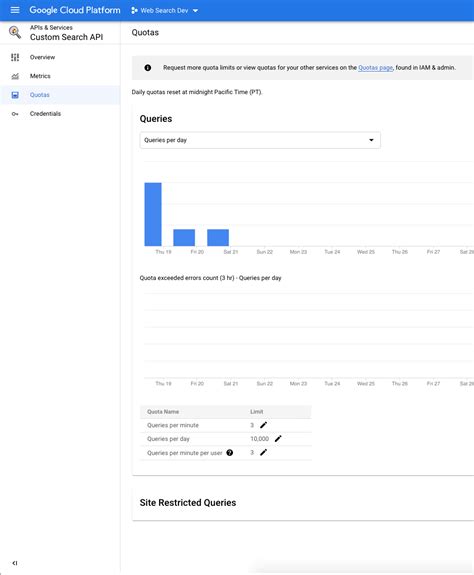Screen dimensions: 474x575
Task: Click the info icon in the banner
Action: [x=148, y=67]
